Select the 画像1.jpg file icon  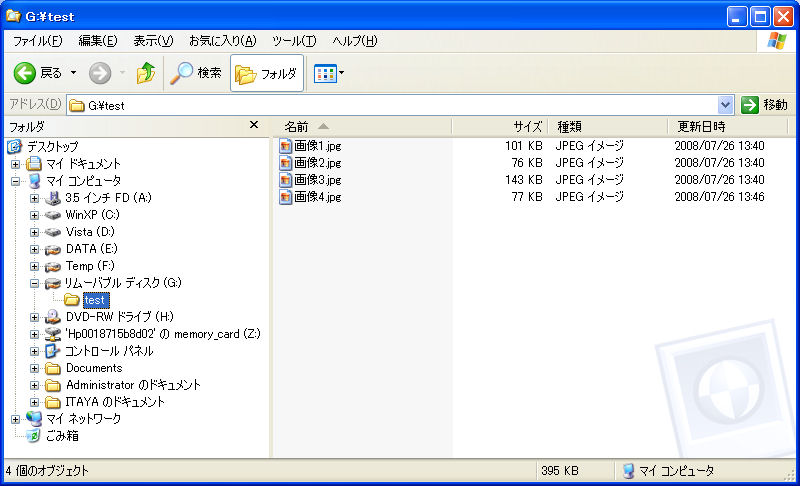(285, 146)
